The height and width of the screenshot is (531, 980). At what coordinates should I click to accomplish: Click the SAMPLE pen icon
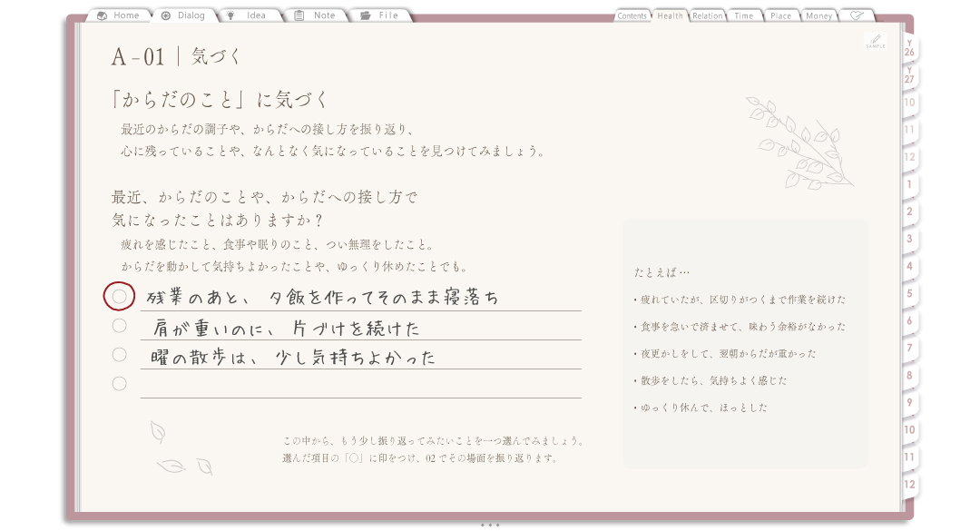tap(875, 41)
